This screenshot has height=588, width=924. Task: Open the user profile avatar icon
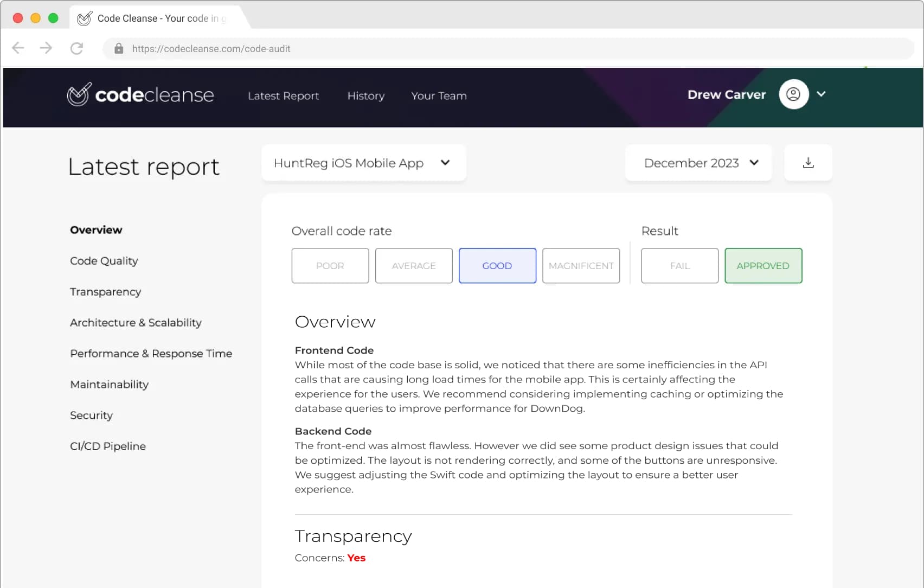tap(793, 94)
